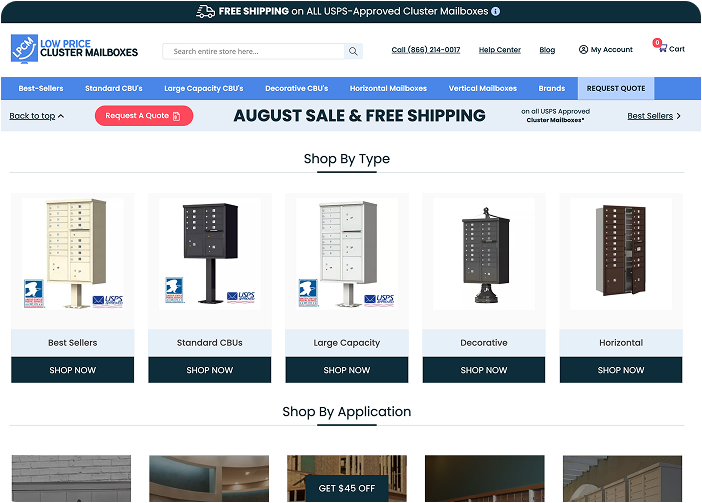Click the search magnifier icon
This screenshot has height=503, width=702.
tap(353, 51)
